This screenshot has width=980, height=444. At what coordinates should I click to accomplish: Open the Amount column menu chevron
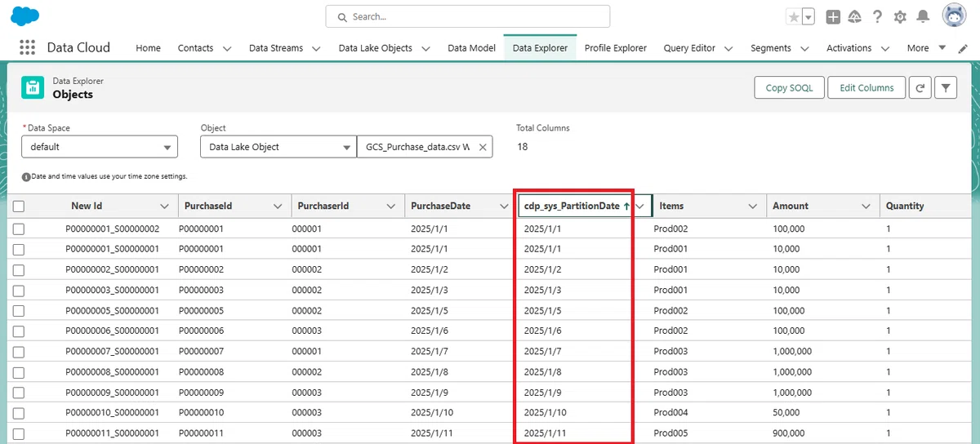866,206
